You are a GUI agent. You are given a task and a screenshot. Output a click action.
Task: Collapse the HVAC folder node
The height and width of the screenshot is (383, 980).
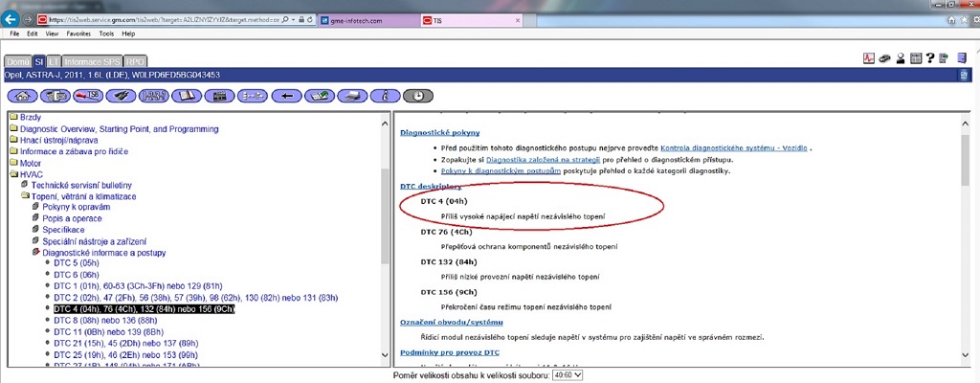(13, 175)
